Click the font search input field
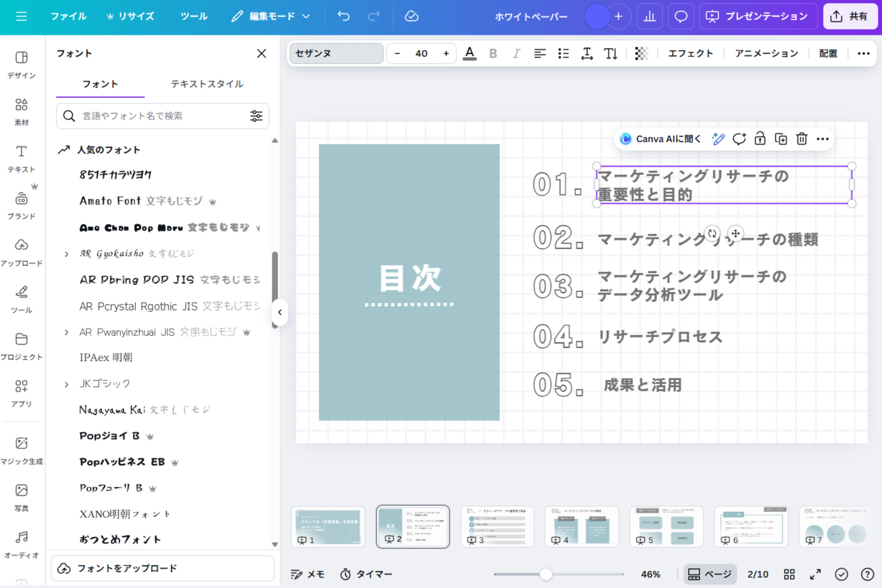 (162, 116)
